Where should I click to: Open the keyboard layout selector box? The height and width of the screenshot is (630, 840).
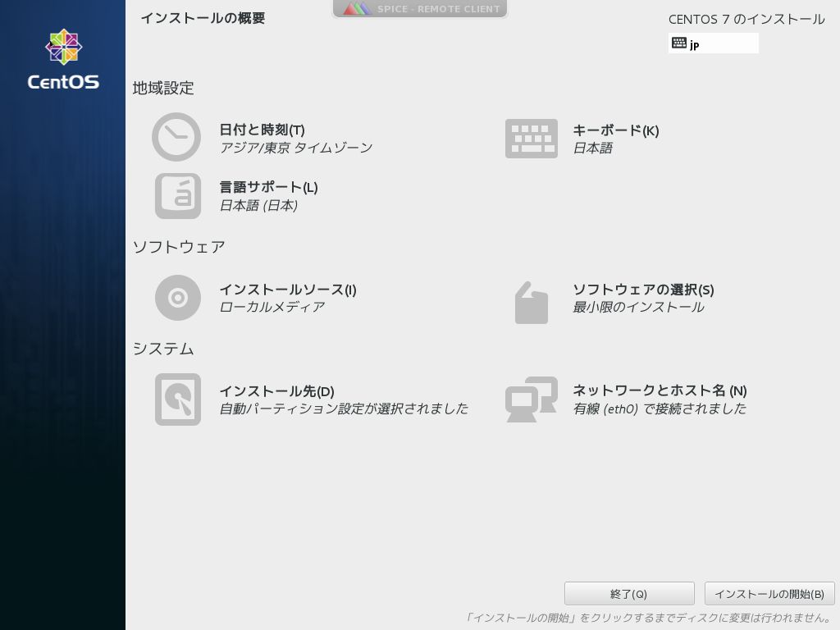714,43
